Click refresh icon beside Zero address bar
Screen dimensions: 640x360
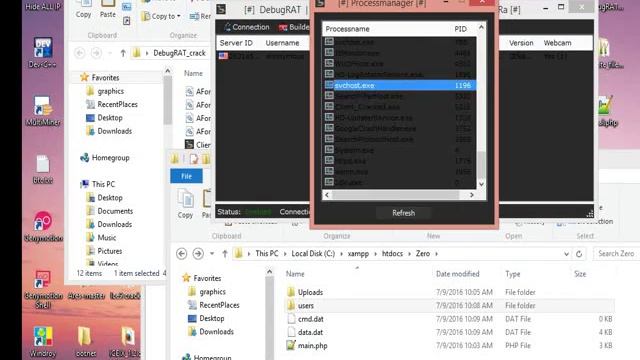[x=579, y=254]
